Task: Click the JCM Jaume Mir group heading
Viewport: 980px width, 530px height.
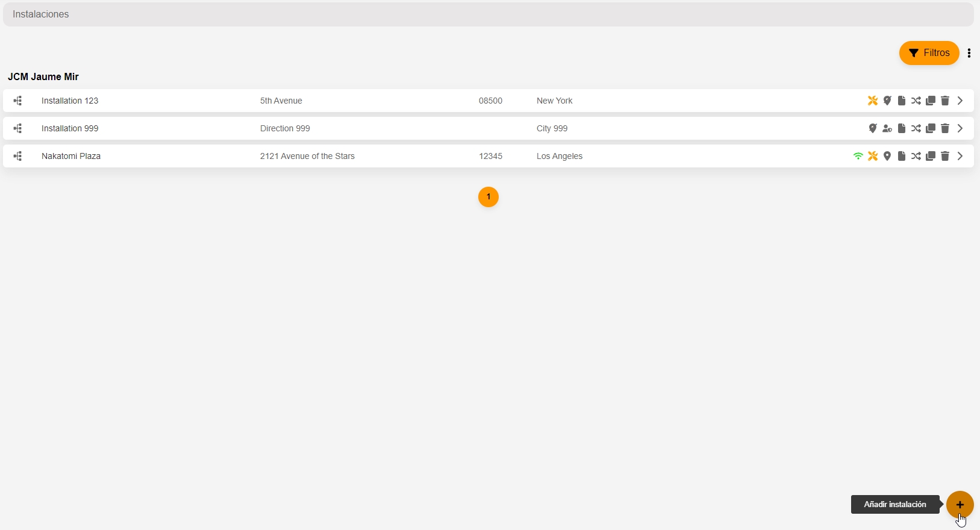Action: click(43, 76)
